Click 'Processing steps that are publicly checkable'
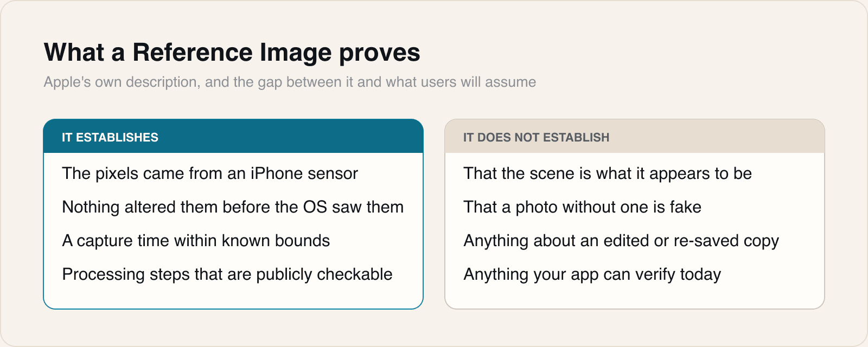This screenshot has width=868, height=347. point(227,274)
